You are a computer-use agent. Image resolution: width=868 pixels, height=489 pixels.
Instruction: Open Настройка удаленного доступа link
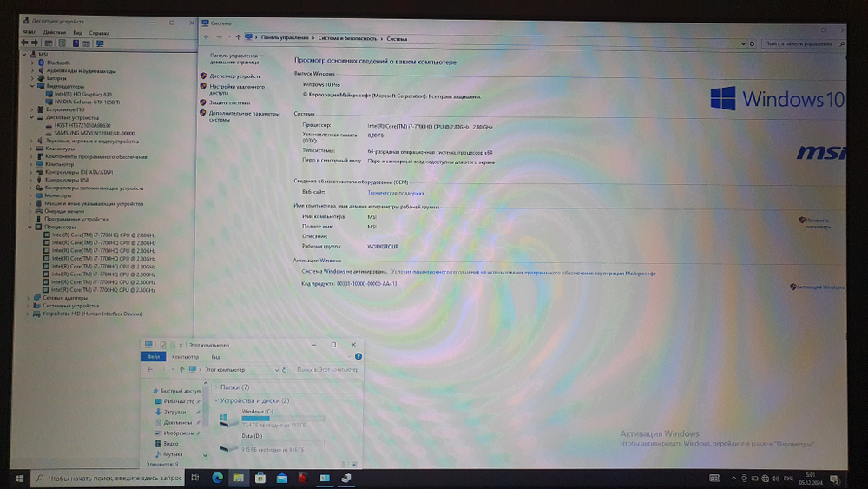[237, 89]
